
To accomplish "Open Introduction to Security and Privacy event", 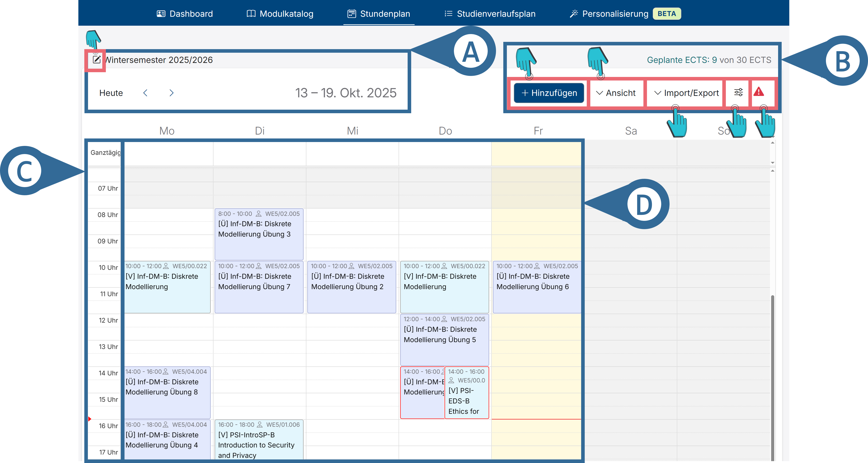I will tap(259, 439).
